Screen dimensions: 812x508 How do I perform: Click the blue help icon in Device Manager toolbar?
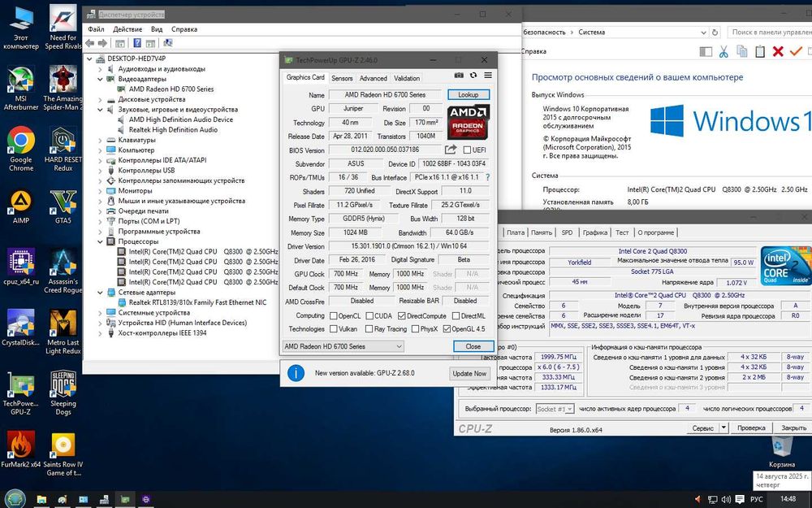click(x=137, y=43)
